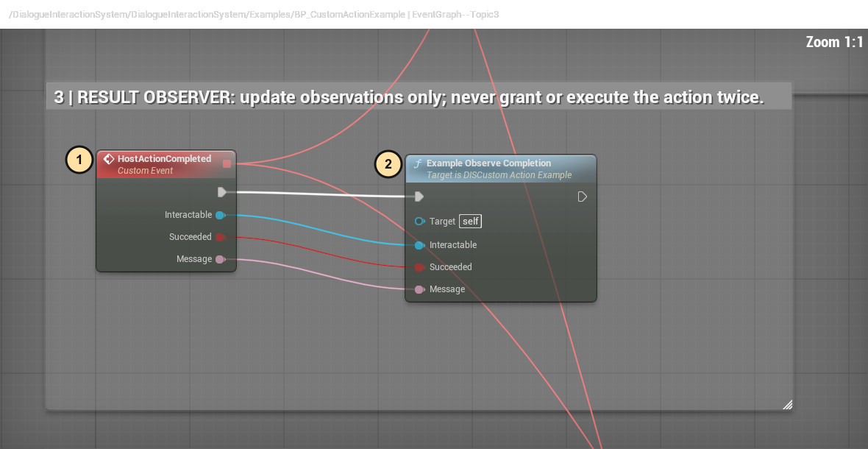The width and height of the screenshot is (868, 449).
Task: Click the red delegate pin on HostActionCompleted
Action: click(x=227, y=163)
